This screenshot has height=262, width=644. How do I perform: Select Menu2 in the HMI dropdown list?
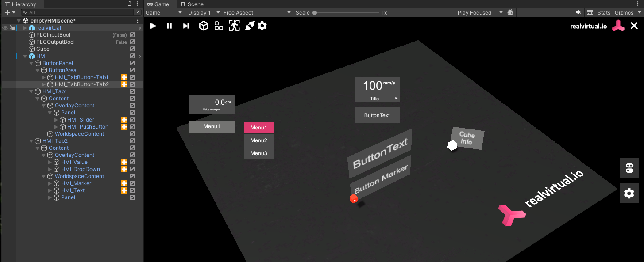coord(259,140)
